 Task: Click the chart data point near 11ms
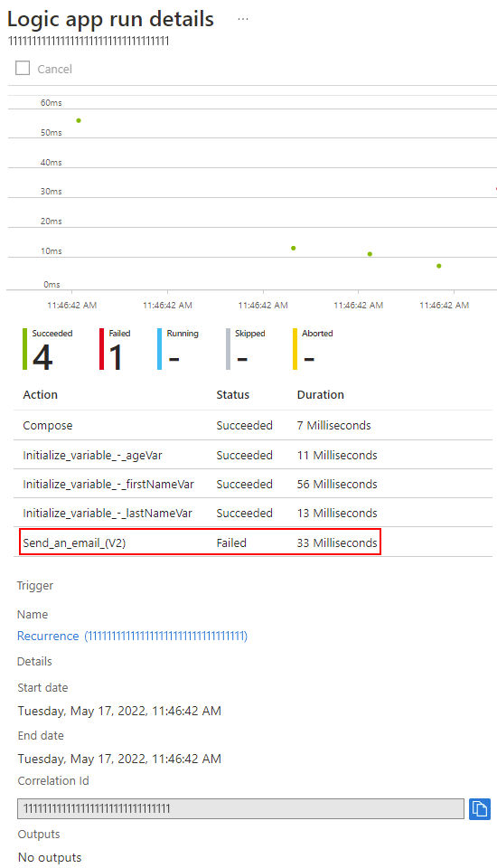click(370, 254)
